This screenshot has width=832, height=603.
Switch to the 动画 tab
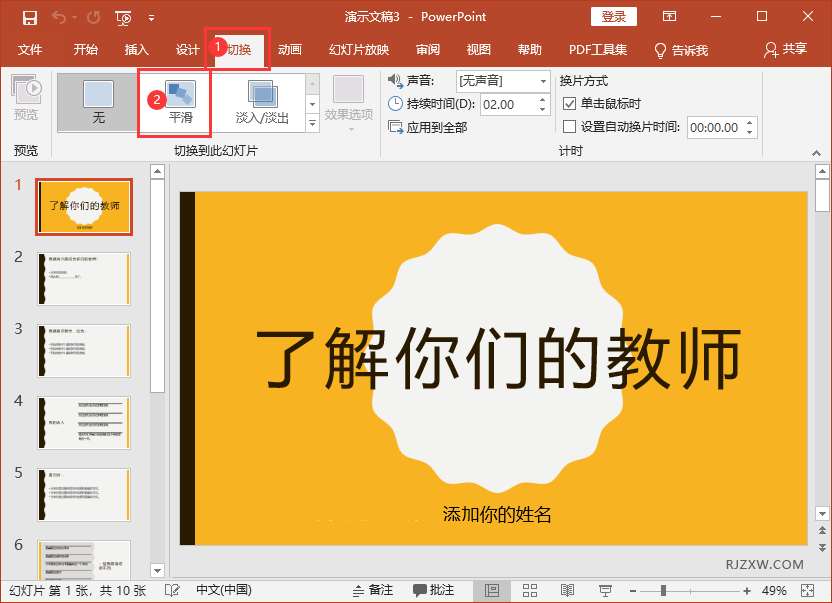pos(290,50)
